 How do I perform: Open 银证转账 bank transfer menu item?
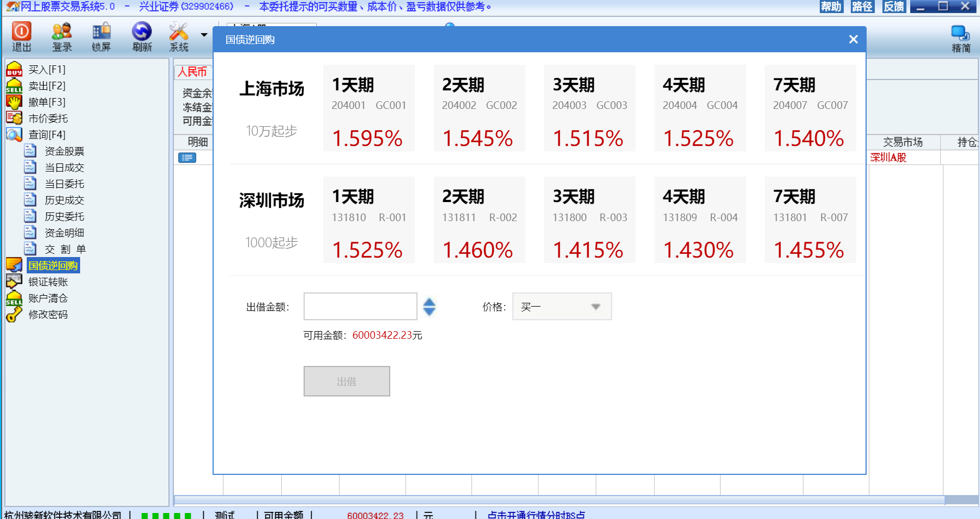coord(48,282)
